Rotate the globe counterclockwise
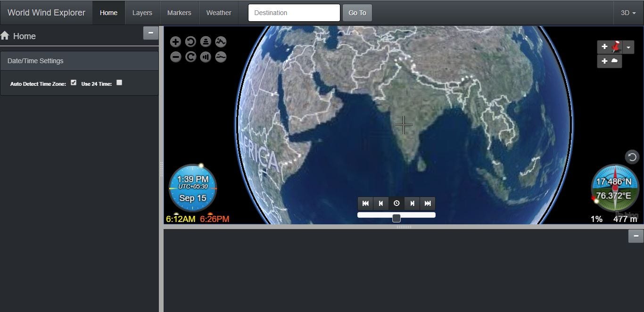The height and width of the screenshot is (312, 644). tap(190, 41)
